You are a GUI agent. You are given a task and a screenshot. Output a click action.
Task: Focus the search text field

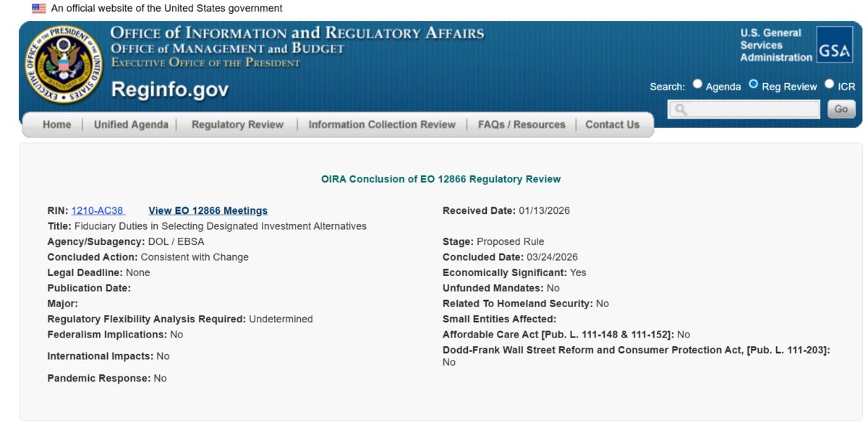point(752,109)
